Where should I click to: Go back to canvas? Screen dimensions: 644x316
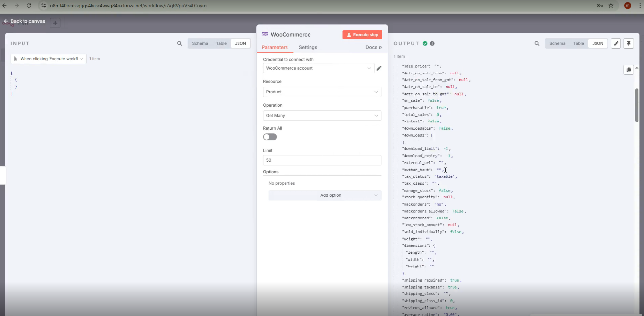click(x=24, y=21)
